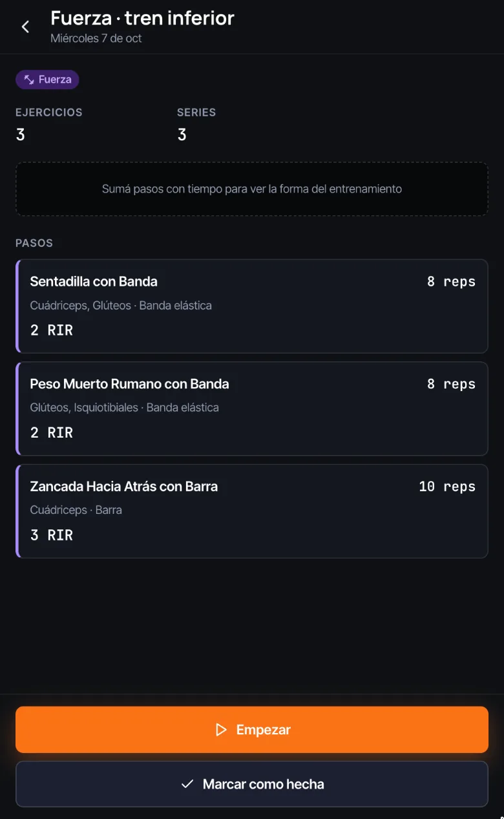Click the 2 RIR label under Peso Muerto
This screenshot has height=819, width=504.
point(52,433)
